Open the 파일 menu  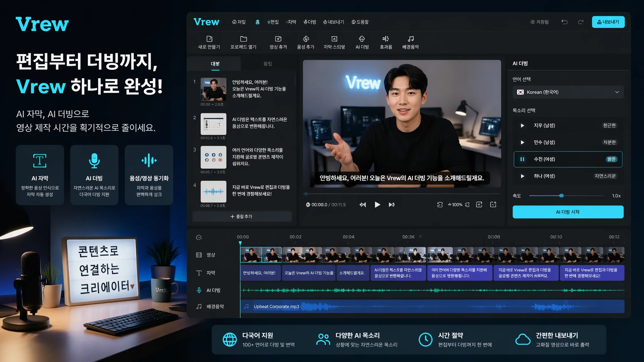239,22
